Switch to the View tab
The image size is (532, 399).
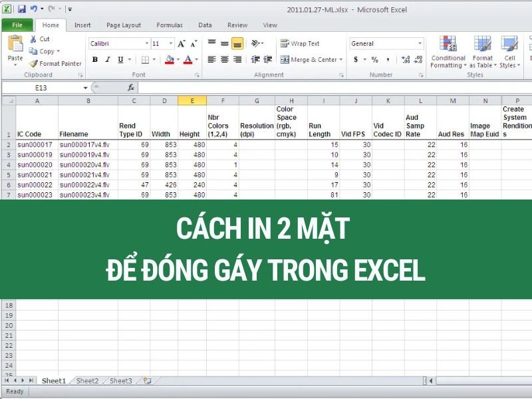(x=270, y=25)
